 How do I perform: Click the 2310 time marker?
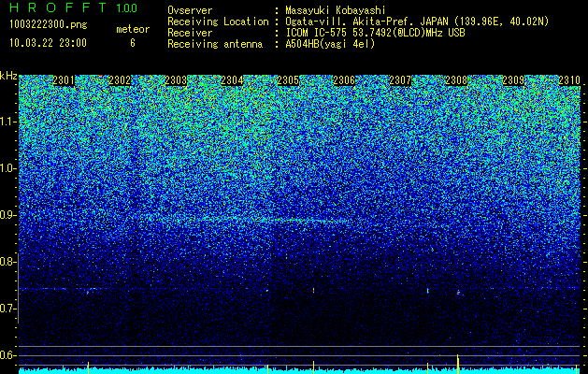coord(569,80)
